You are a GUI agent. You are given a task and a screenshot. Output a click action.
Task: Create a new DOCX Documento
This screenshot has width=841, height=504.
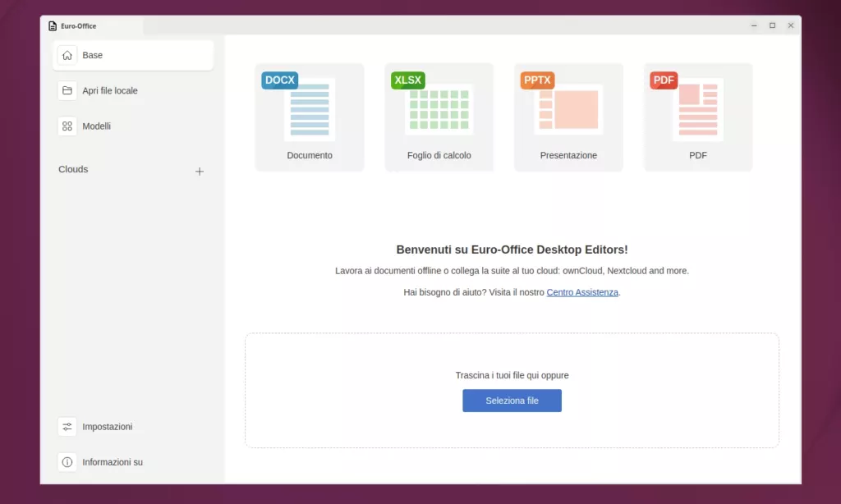(310, 117)
